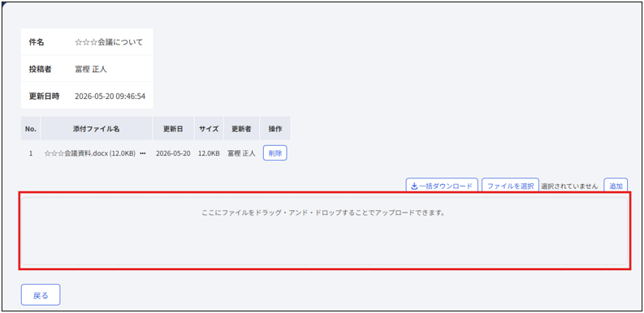Click the 更新者 column header

(241, 128)
